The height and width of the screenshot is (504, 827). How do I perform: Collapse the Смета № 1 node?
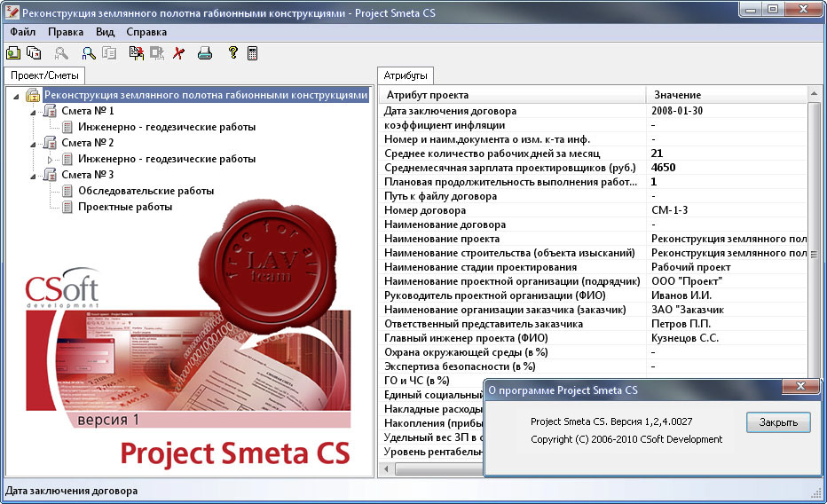(33, 113)
